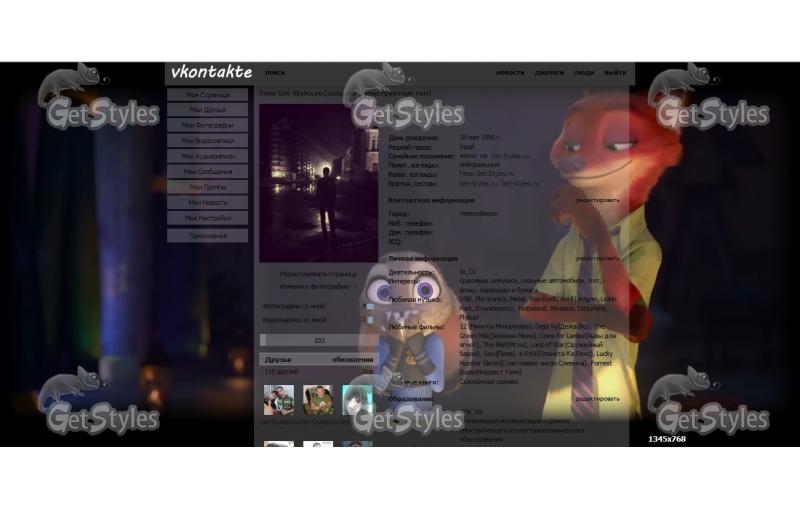
Task: Click Изменить фотографию link
Action: [315, 287]
